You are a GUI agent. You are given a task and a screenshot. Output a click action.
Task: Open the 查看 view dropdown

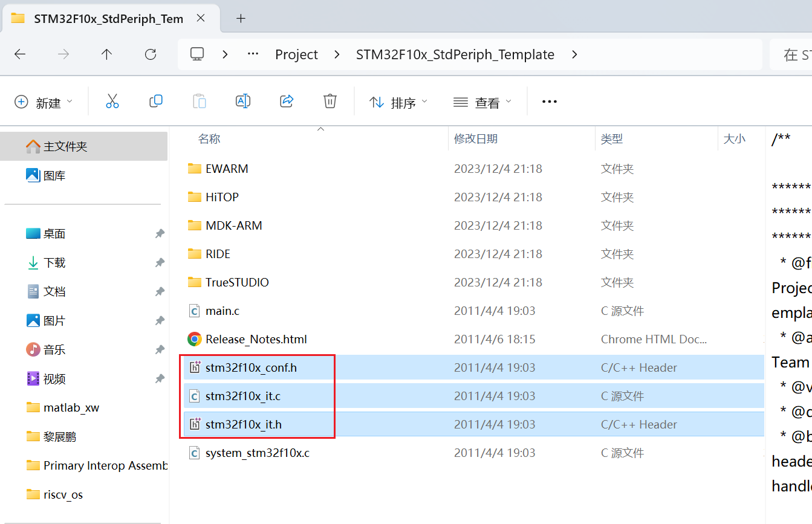point(482,102)
